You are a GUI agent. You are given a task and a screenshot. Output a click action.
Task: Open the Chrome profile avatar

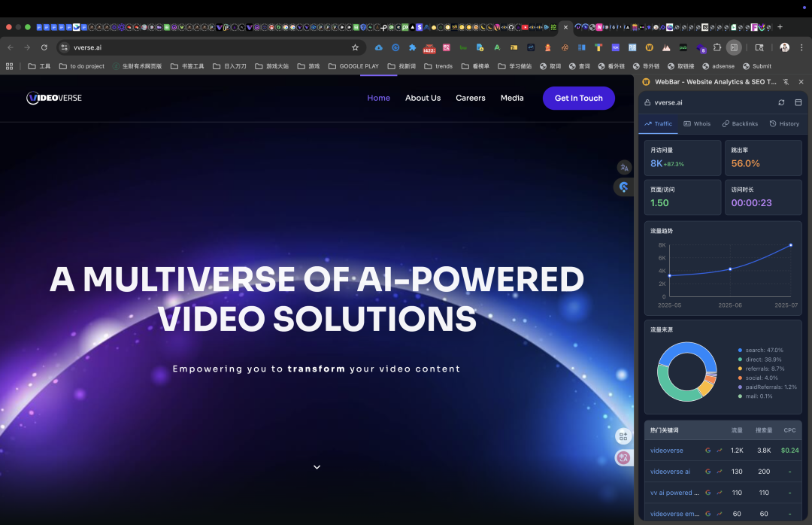pos(784,47)
